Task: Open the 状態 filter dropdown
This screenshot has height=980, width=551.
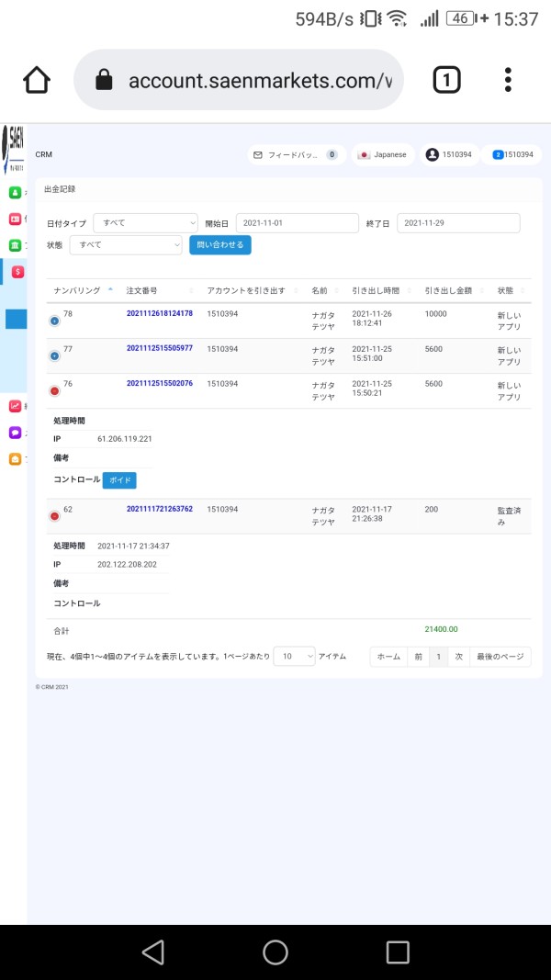Action: click(126, 245)
